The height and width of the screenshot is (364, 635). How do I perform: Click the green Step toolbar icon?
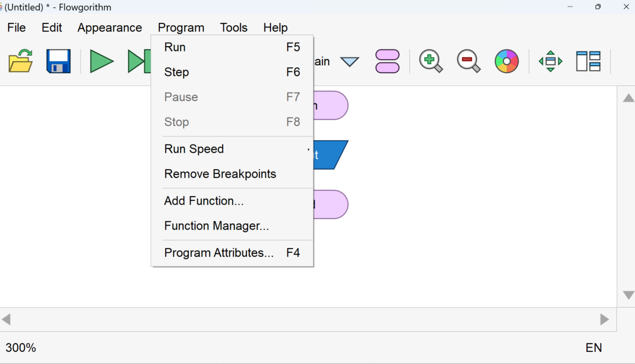coord(139,61)
